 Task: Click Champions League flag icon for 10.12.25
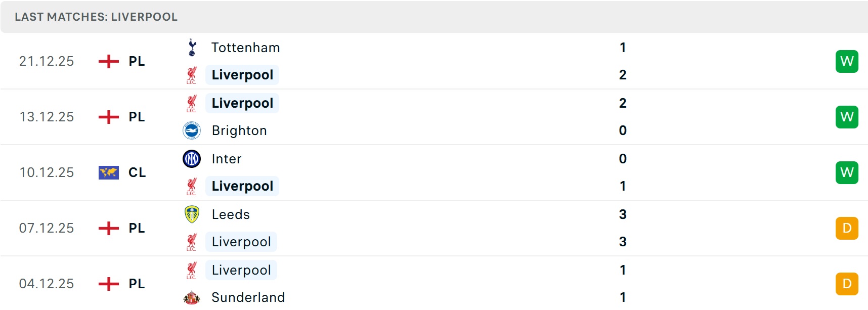click(108, 172)
